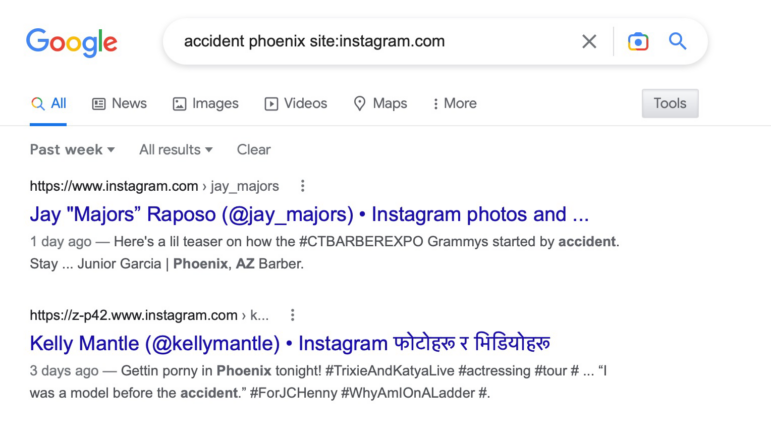
Task: Open the More search categories menu
Action: point(455,104)
